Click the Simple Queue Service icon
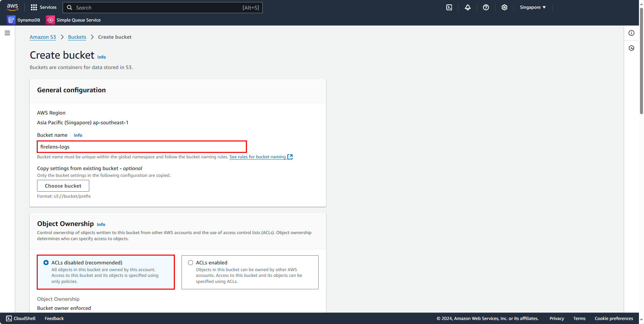This screenshot has width=644, height=324. (50, 20)
